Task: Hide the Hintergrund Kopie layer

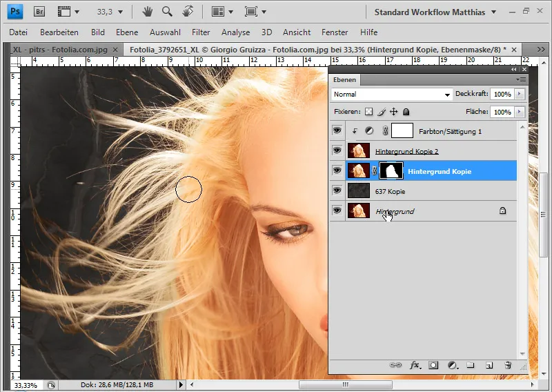Action: [337, 170]
